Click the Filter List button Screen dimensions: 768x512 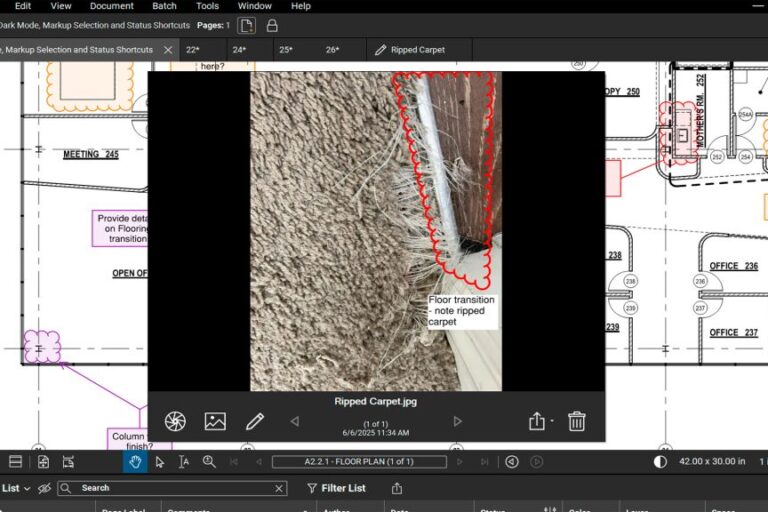click(x=335, y=488)
